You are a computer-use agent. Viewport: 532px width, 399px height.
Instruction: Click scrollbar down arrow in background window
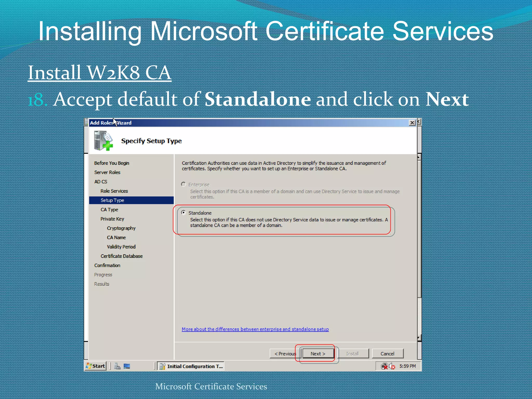pyautogui.click(x=419, y=338)
